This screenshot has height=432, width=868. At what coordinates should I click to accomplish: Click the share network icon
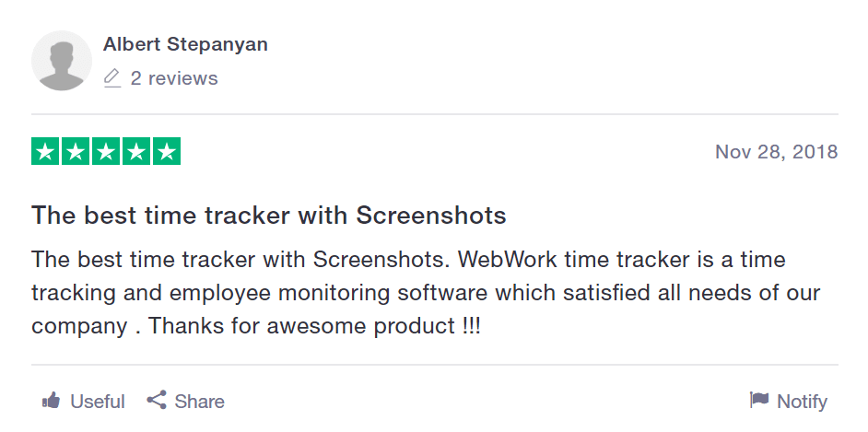click(x=157, y=400)
